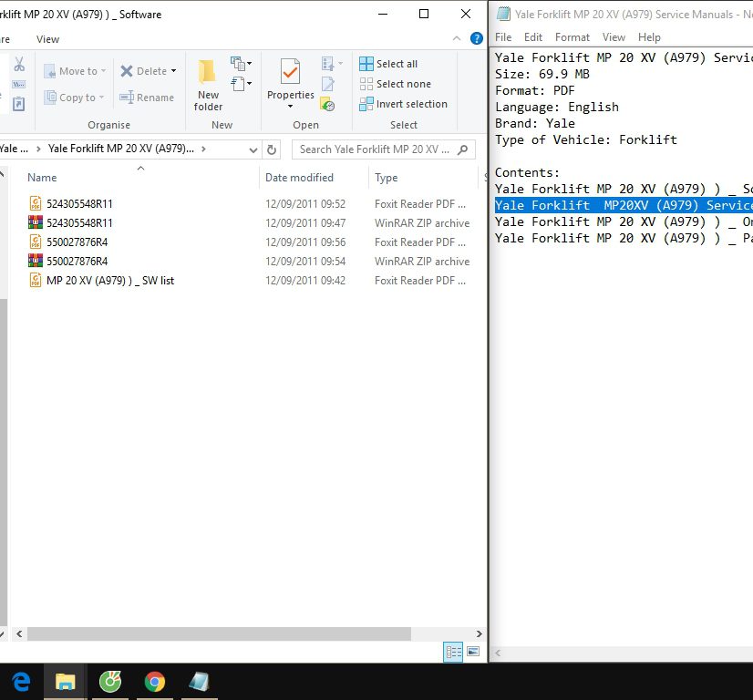The image size is (753, 700).
Task: Click the Yale Forklift MP 20 XV (A979) breadcrumb
Action: point(121,149)
